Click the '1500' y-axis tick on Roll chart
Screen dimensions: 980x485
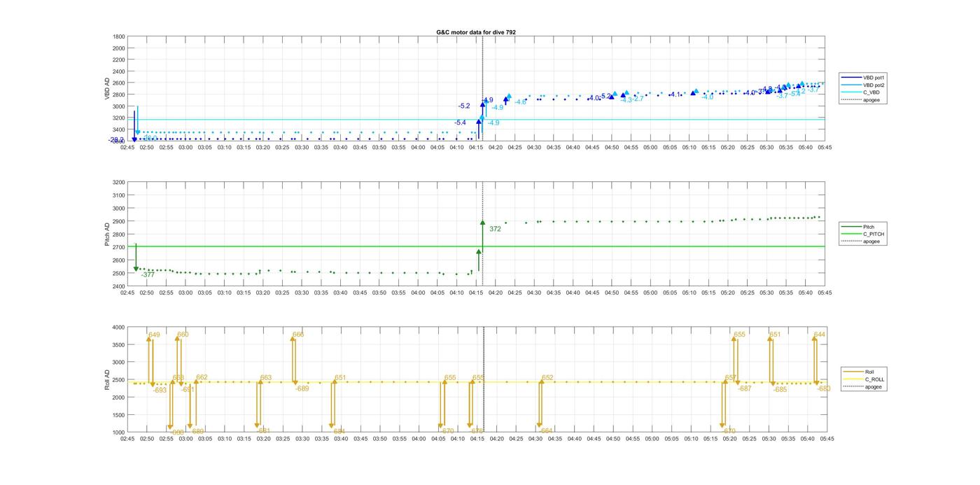click(119, 415)
